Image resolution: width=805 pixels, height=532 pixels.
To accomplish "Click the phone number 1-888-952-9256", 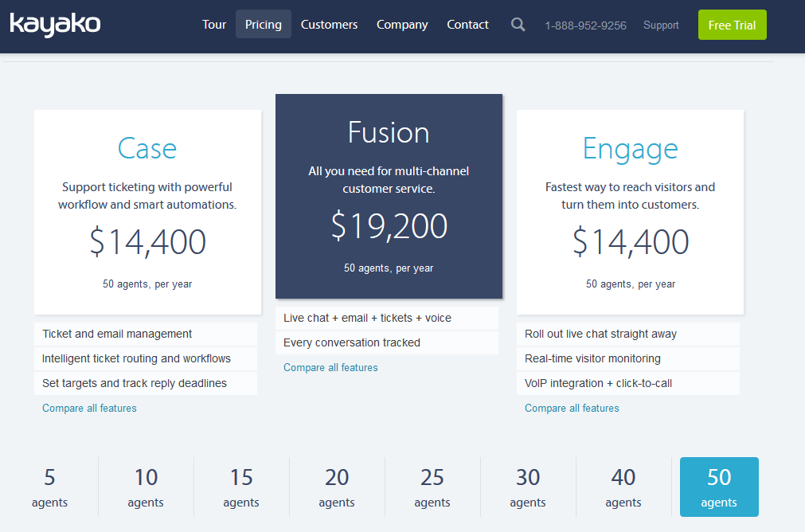I will click(585, 25).
